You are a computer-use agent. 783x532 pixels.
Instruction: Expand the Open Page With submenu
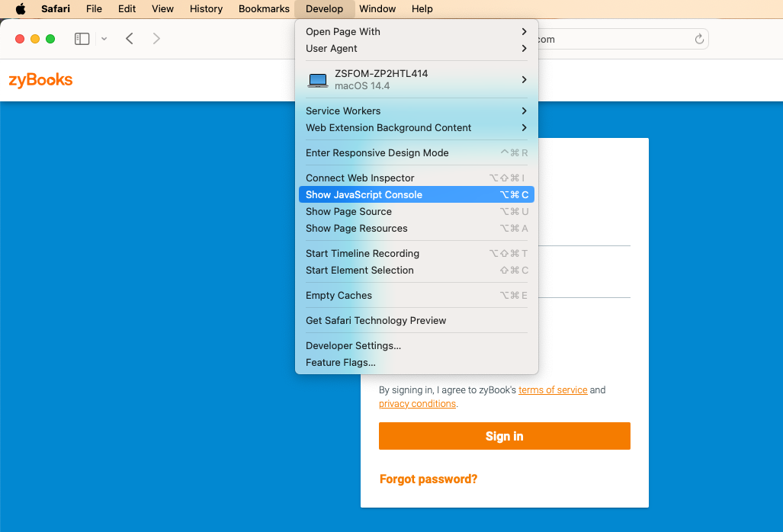click(x=342, y=31)
